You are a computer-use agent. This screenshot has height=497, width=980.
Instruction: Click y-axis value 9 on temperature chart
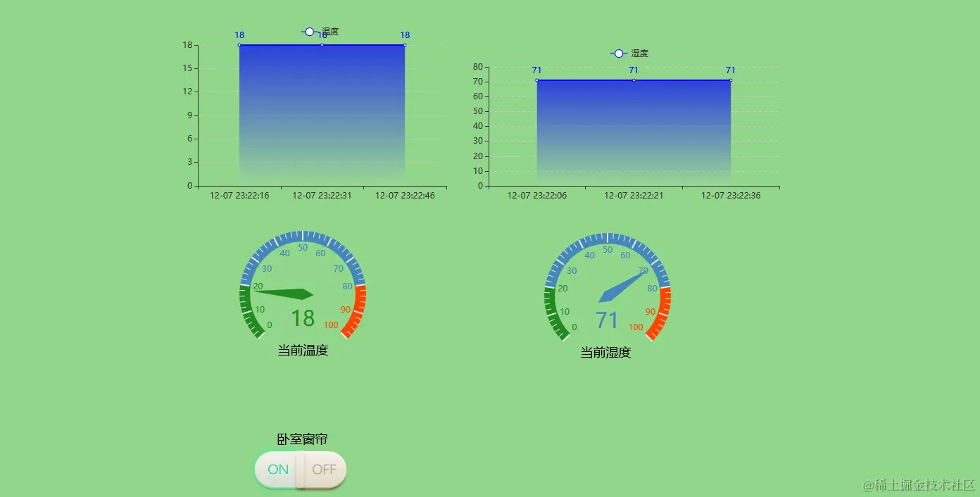point(190,115)
